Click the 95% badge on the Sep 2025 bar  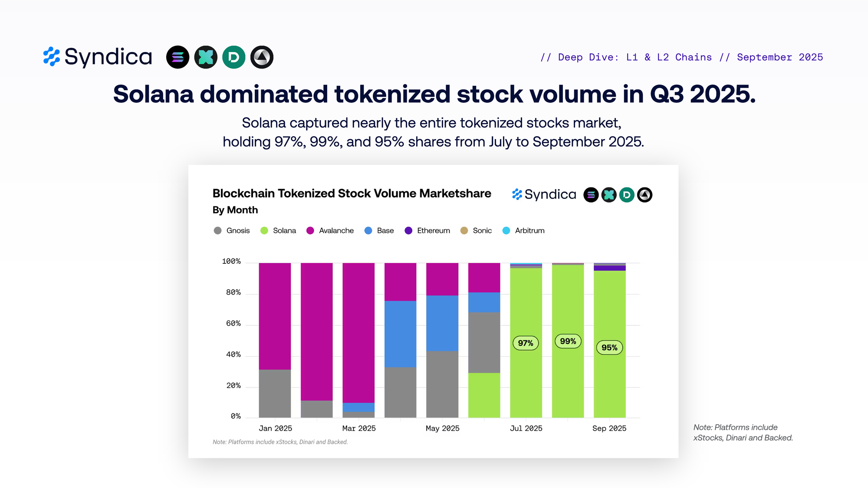coord(609,347)
